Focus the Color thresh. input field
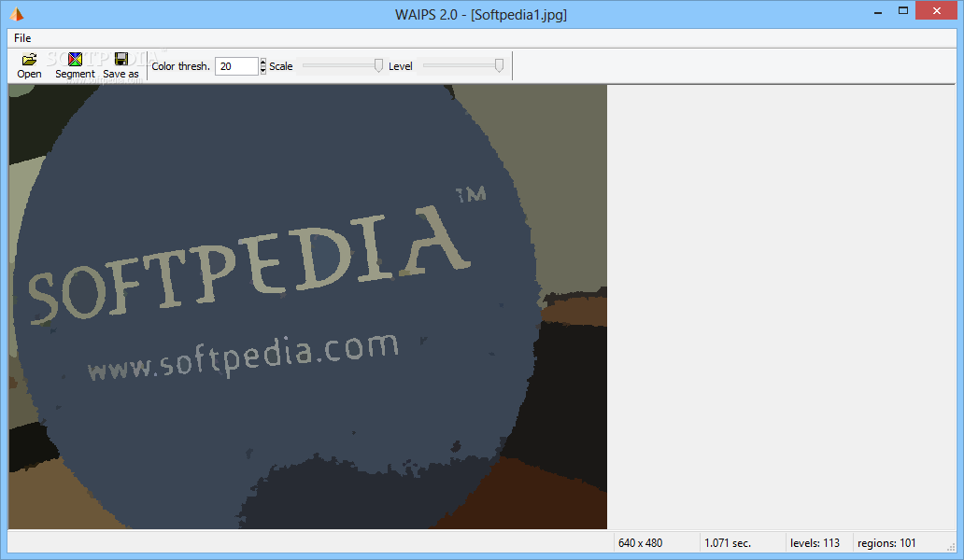 coord(236,66)
